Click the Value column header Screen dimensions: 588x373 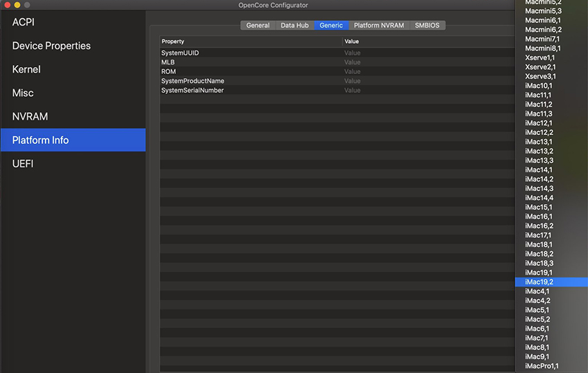pos(428,42)
